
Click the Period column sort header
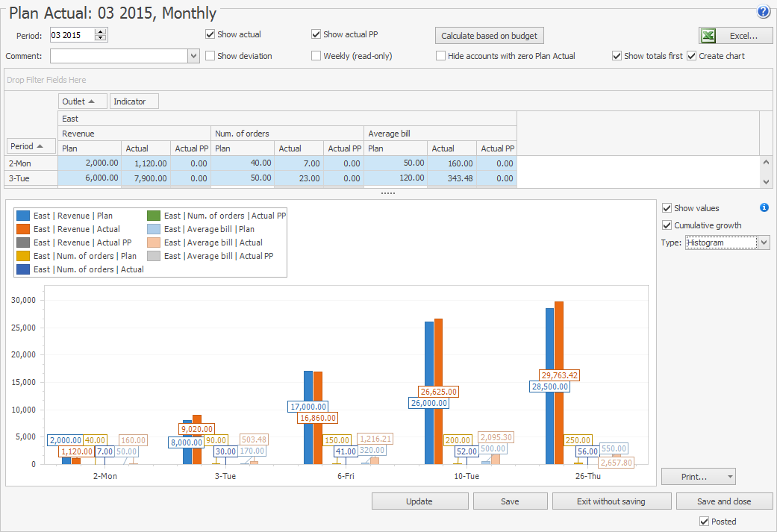31,146
